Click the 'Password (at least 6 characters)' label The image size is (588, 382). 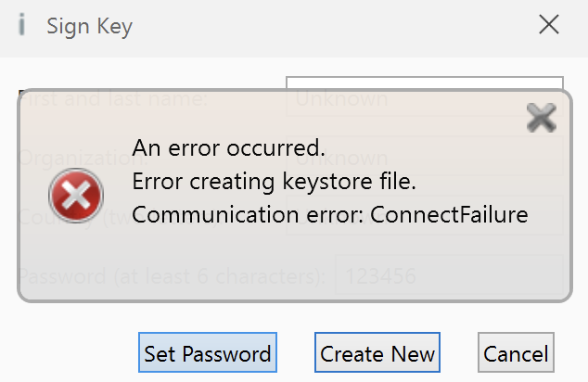pos(173,276)
